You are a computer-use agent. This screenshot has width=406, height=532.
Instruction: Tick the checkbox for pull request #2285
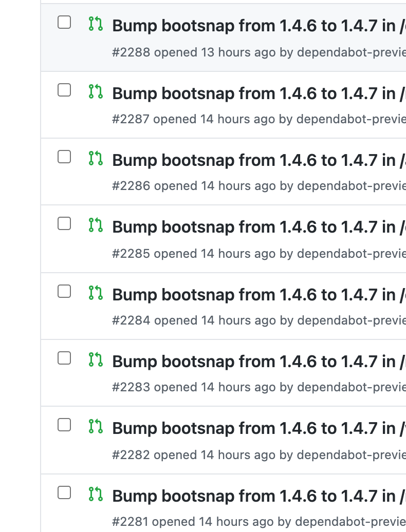point(64,224)
